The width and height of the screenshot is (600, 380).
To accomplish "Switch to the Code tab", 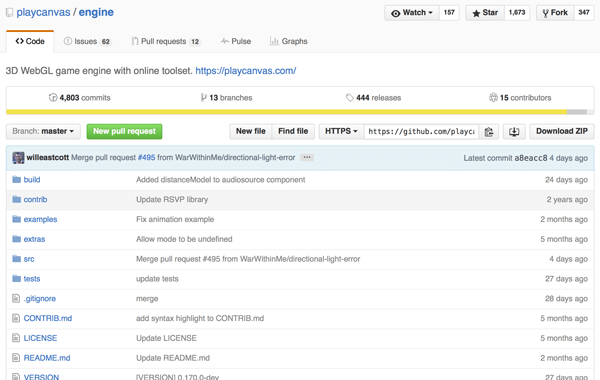I will (x=30, y=41).
